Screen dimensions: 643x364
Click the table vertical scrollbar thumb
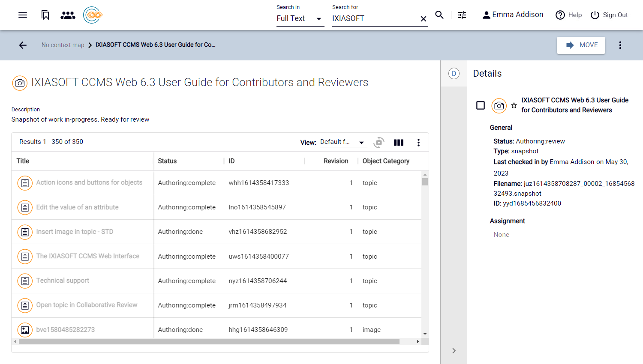(425, 182)
